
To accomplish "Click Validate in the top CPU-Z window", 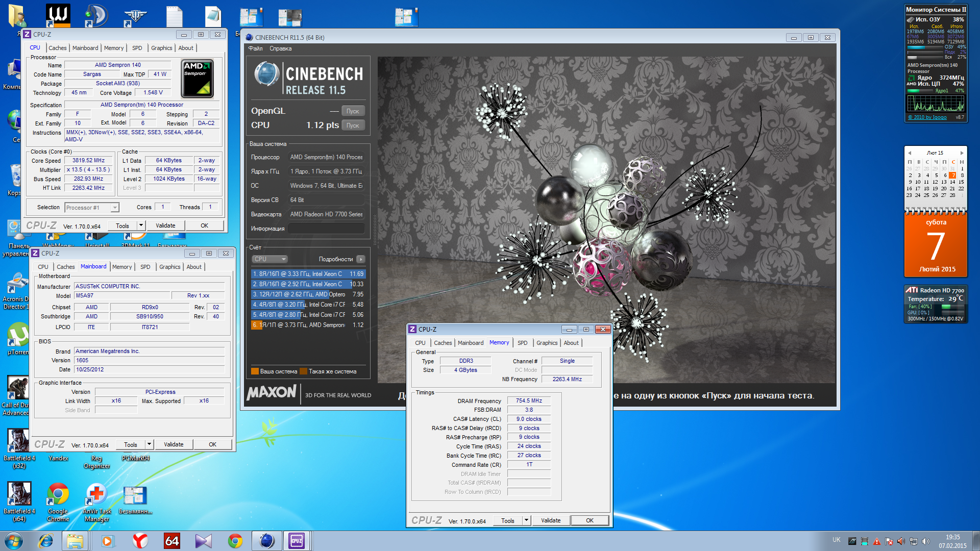I will click(165, 226).
